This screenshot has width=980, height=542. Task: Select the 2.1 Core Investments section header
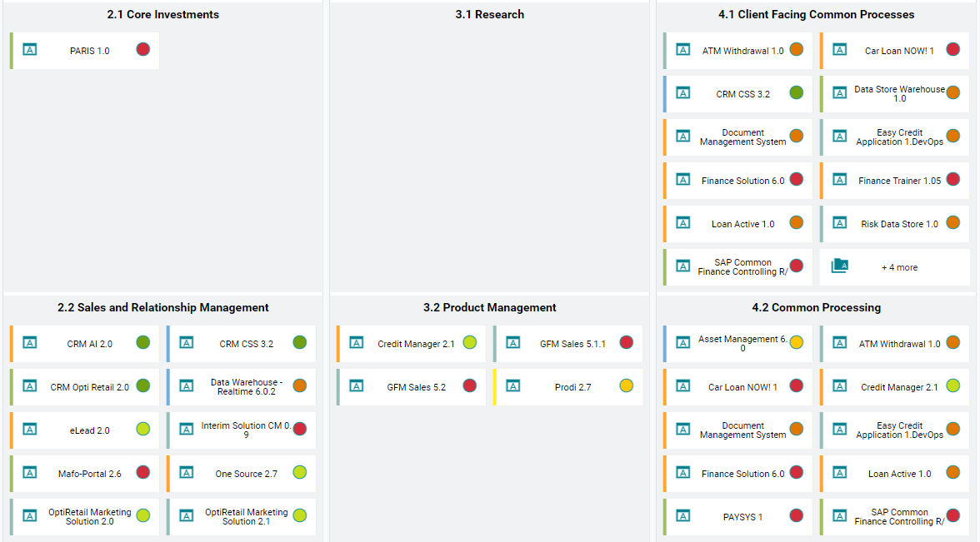pos(163,15)
